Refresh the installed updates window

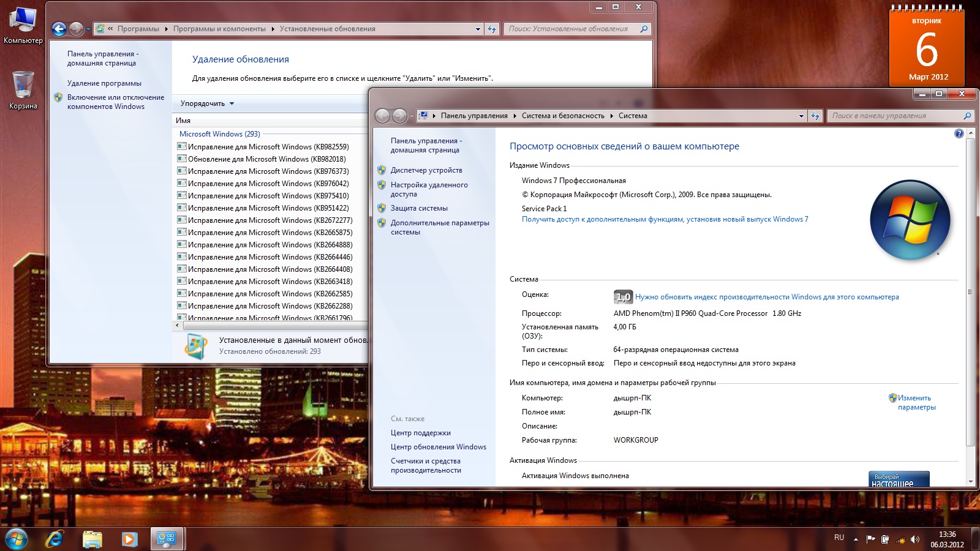pos(492,29)
